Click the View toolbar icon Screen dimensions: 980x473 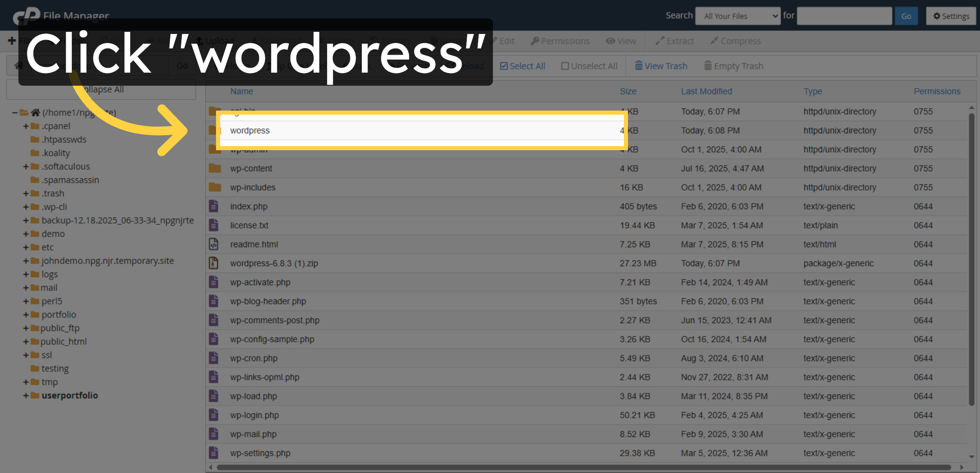click(621, 41)
